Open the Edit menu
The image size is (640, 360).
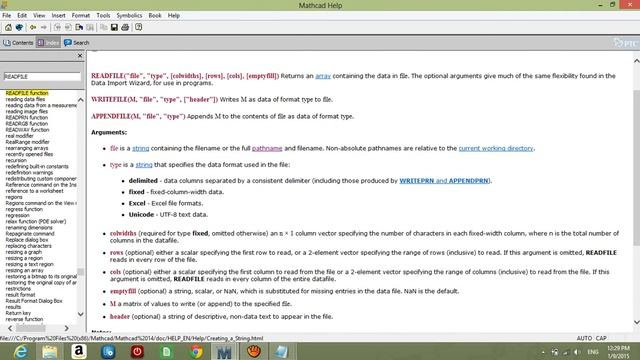click(x=22, y=16)
